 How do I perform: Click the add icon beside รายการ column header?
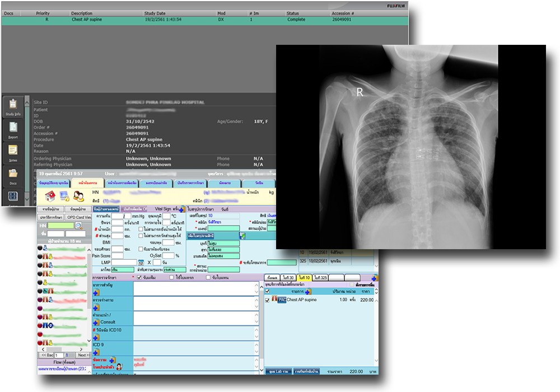[308, 292]
